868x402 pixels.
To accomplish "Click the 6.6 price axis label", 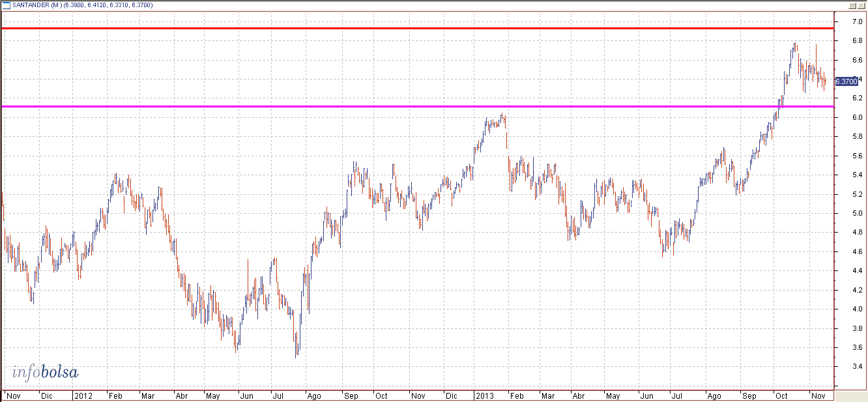I will pos(858,60).
